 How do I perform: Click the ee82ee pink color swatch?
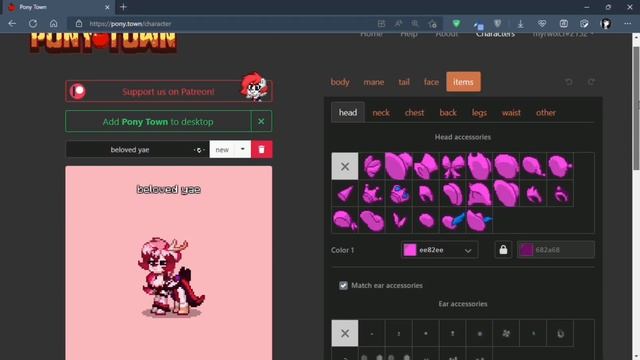pyautogui.click(x=410, y=250)
